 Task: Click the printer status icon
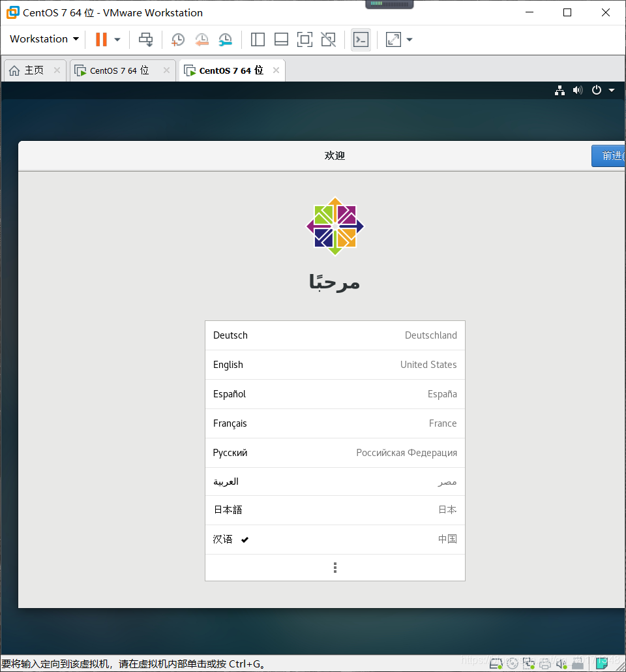pyautogui.click(x=545, y=664)
